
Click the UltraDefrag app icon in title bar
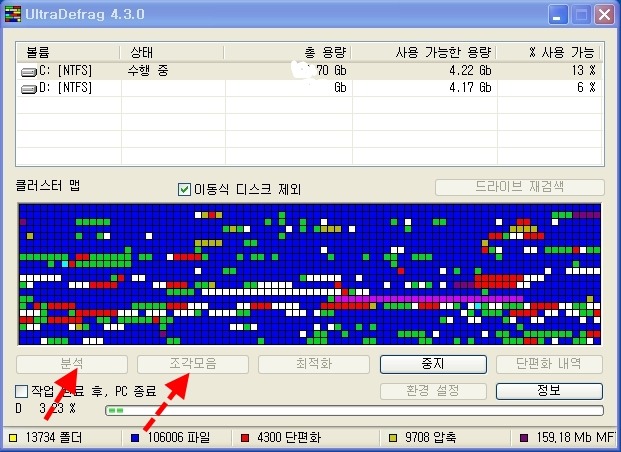[12, 14]
